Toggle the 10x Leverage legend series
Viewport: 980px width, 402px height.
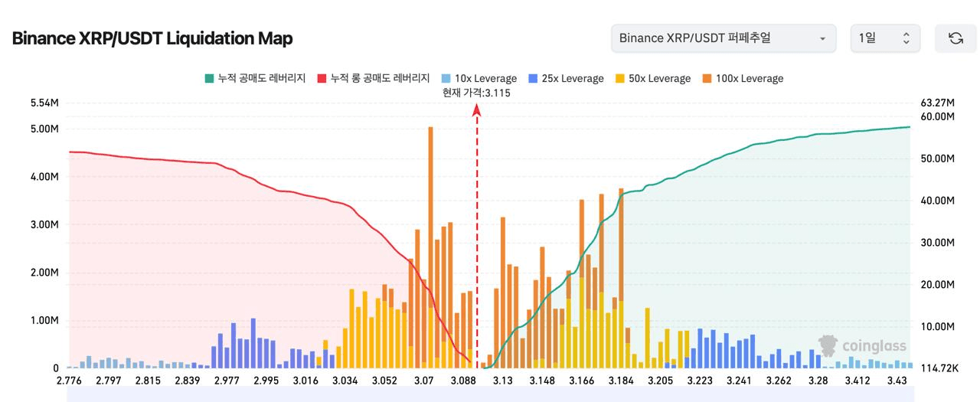(479, 78)
